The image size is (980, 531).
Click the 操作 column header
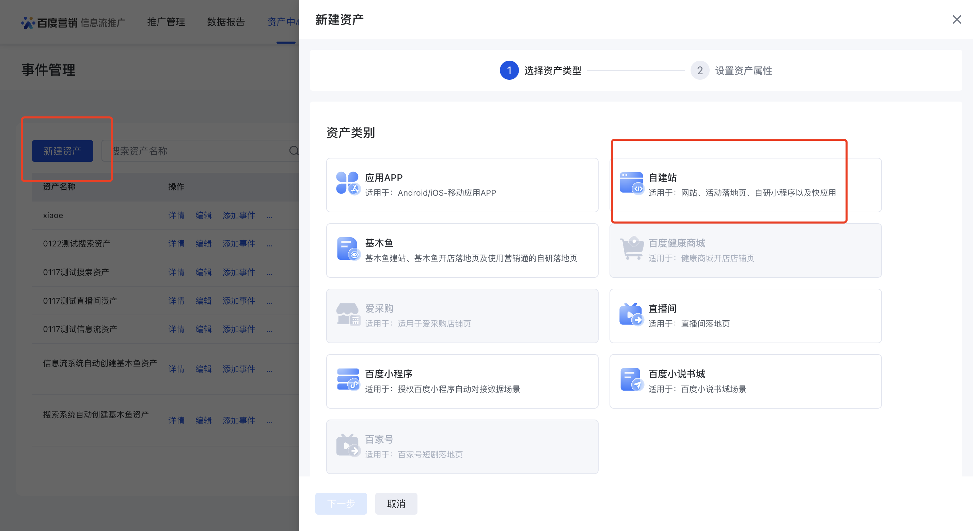point(176,186)
